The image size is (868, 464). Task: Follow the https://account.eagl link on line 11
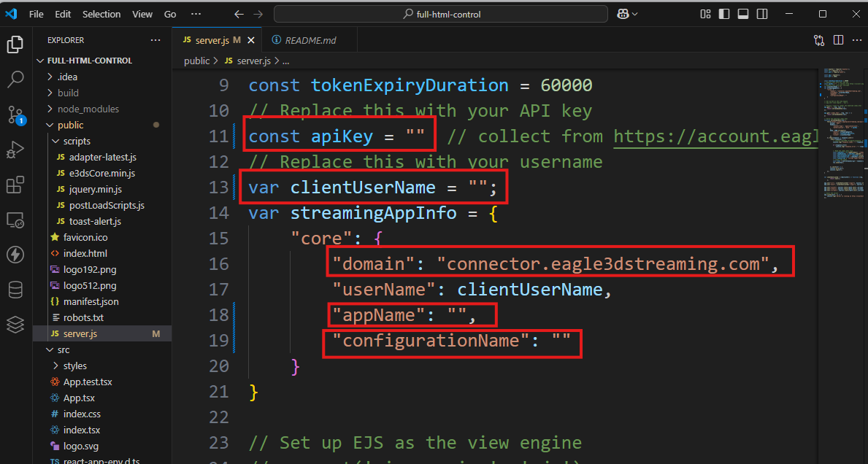pos(715,136)
